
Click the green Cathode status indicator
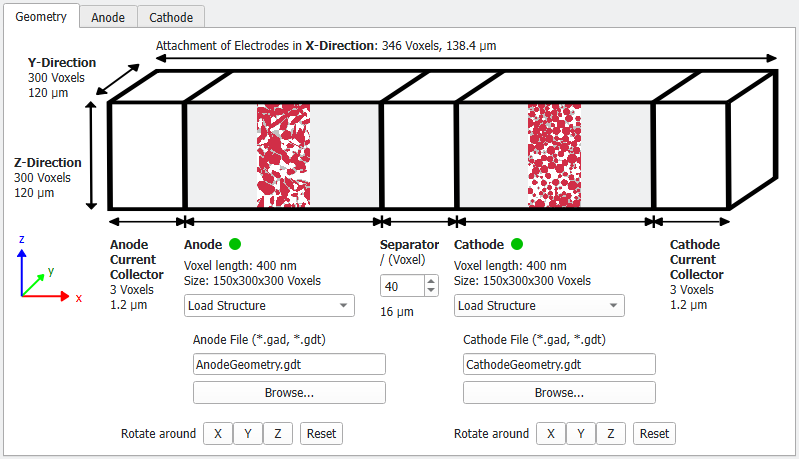(x=517, y=245)
